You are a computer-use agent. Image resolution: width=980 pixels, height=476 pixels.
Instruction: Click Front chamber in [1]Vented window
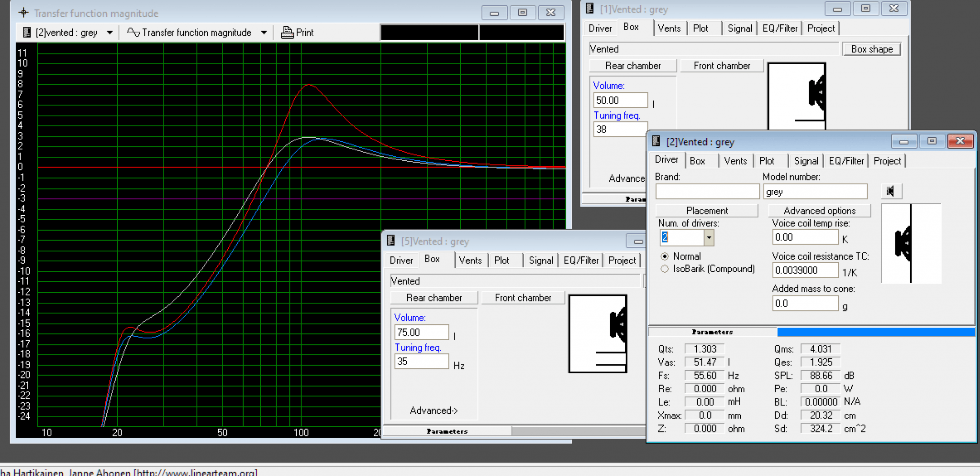(x=722, y=66)
